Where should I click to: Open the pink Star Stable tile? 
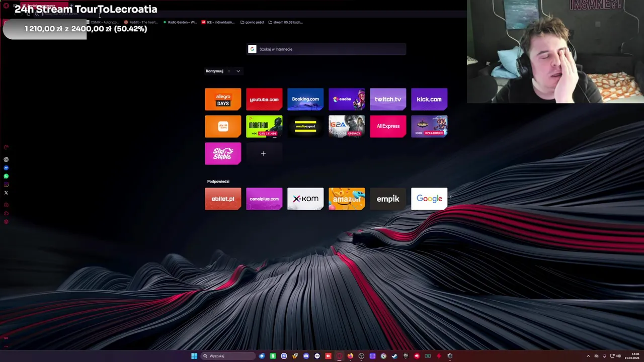(223, 153)
